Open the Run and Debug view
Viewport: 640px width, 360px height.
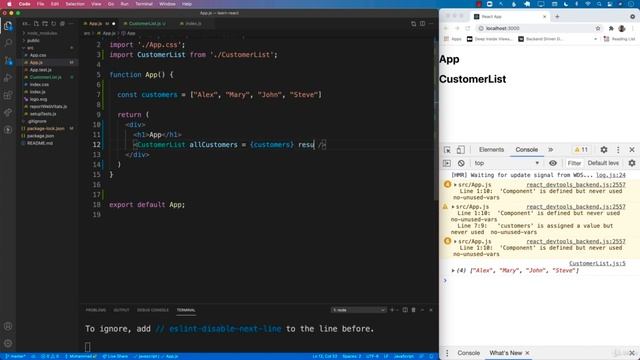click(x=8, y=78)
